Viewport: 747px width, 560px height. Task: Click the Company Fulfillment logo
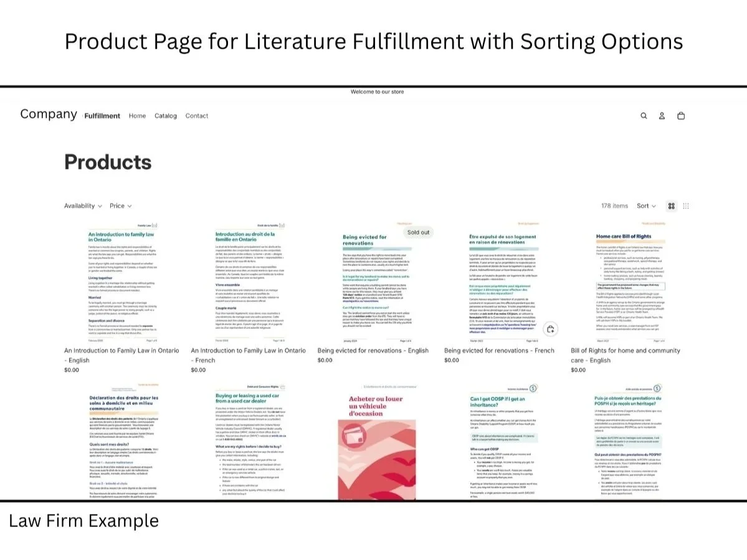tap(70, 114)
